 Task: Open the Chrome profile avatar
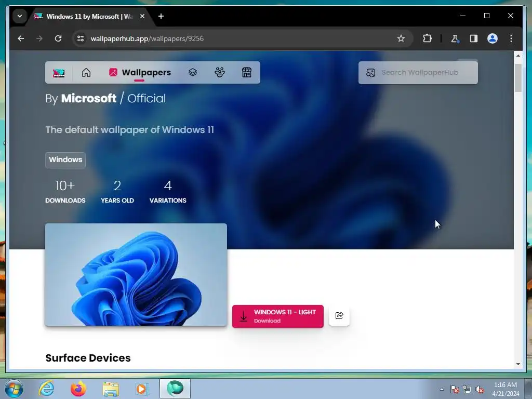pos(493,38)
